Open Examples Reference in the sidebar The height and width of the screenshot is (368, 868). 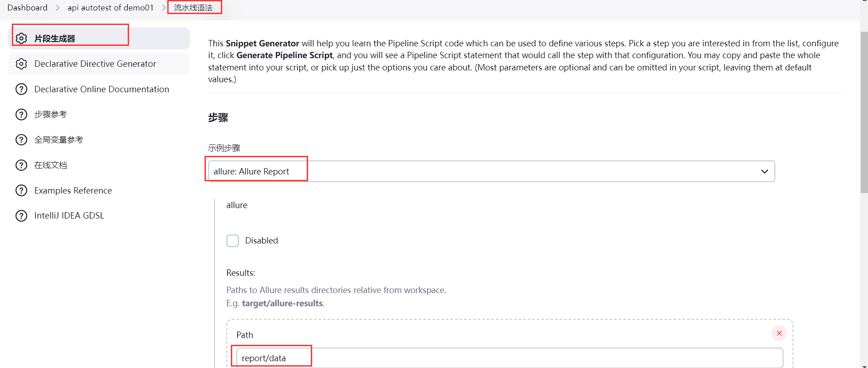(73, 190)
